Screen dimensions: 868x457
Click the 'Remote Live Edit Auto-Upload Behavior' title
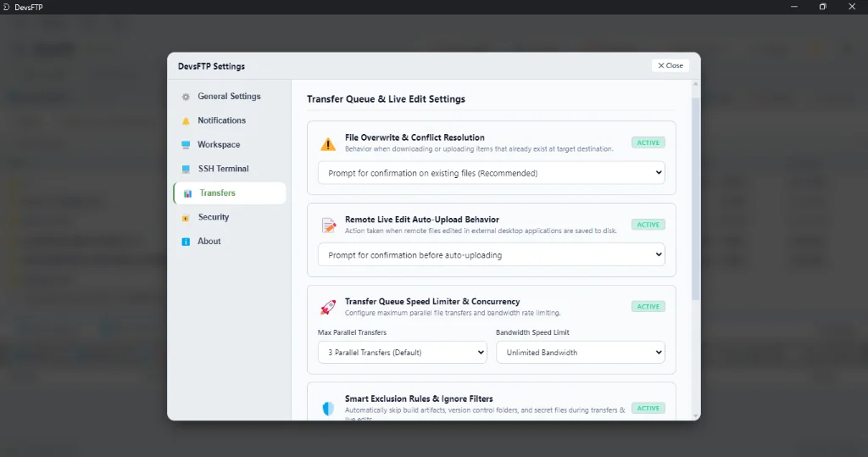coord(422,220)
